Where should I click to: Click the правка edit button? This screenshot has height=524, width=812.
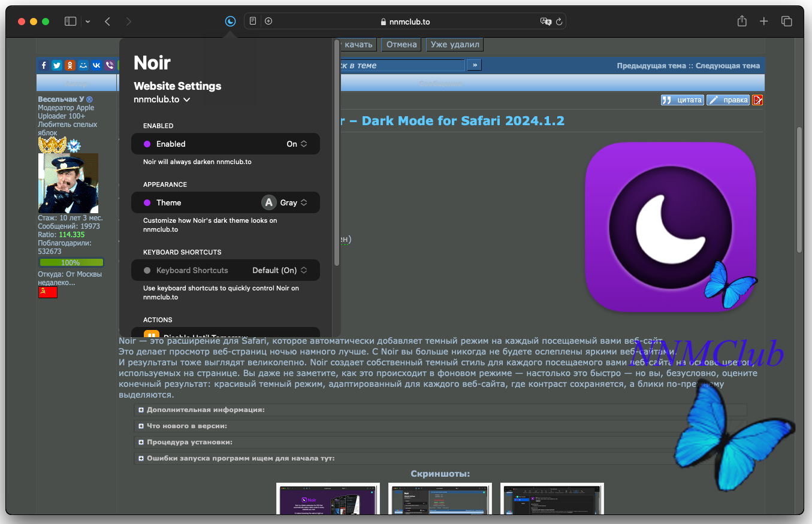(x=728, y=100)
